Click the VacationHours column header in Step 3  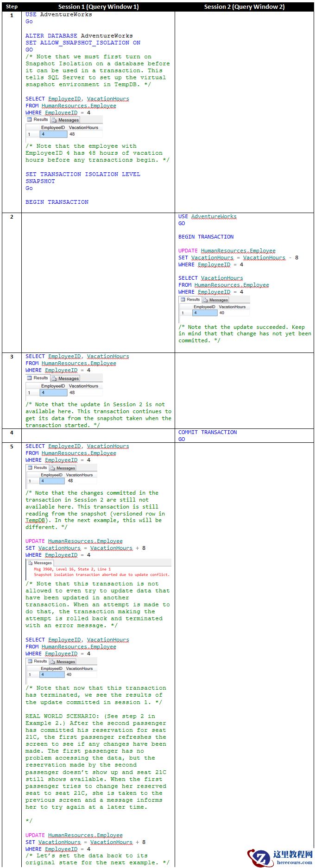click(x=83, y=386)
